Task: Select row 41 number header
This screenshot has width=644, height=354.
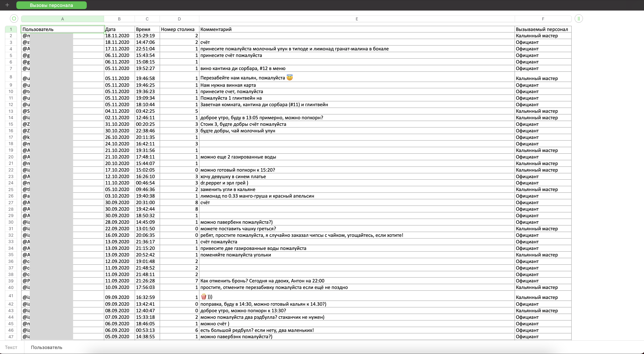Action: click(x=11, y=296)
